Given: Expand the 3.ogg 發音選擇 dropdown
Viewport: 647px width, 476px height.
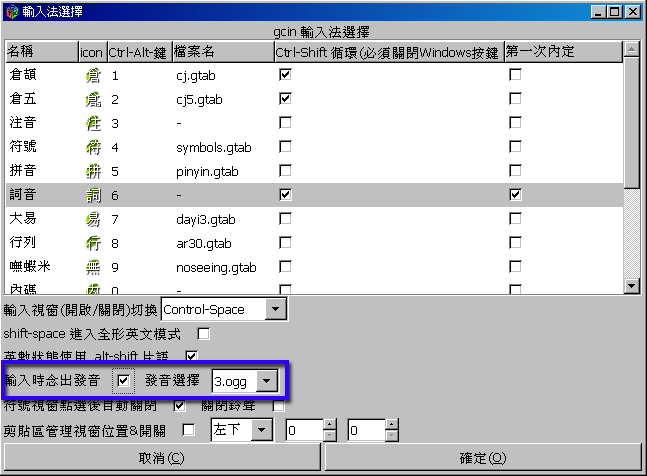Looking at the screenshot, I should 267,381.
